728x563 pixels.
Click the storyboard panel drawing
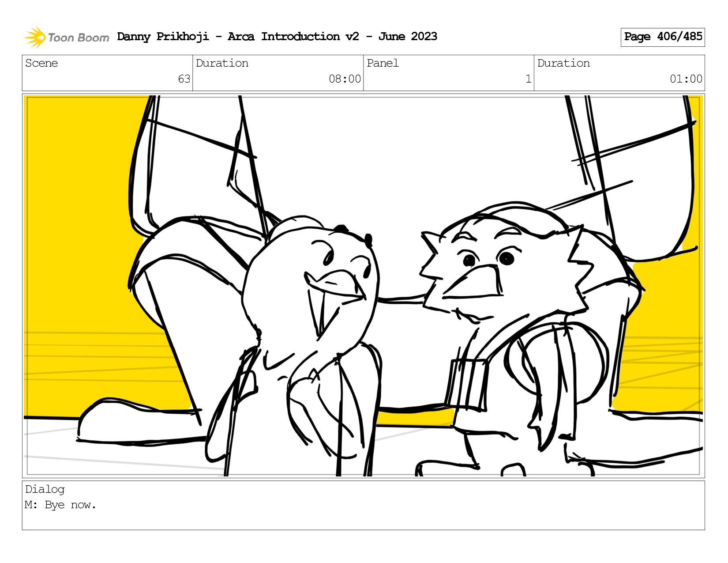pyautogui.click(x=364, y=286)
